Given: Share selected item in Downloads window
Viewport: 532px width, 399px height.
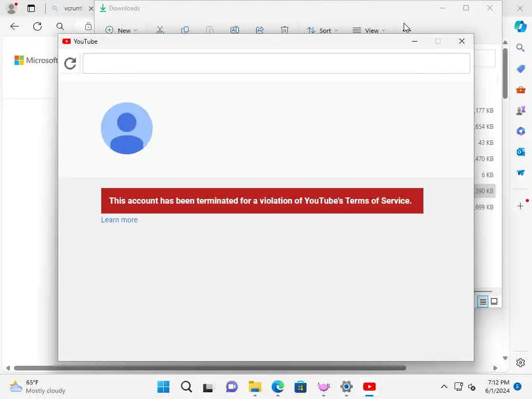Looking at the screenshot, I should [260, 30].
